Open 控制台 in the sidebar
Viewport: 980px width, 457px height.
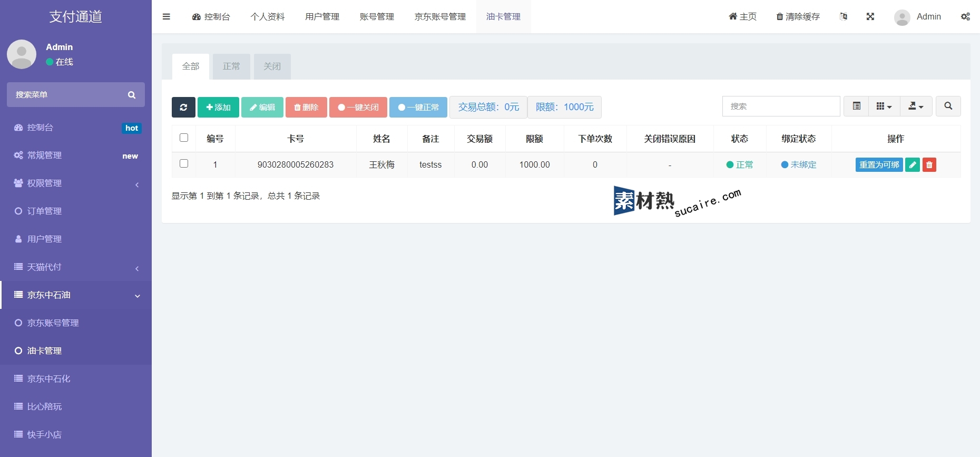click(x=76, y=128)
